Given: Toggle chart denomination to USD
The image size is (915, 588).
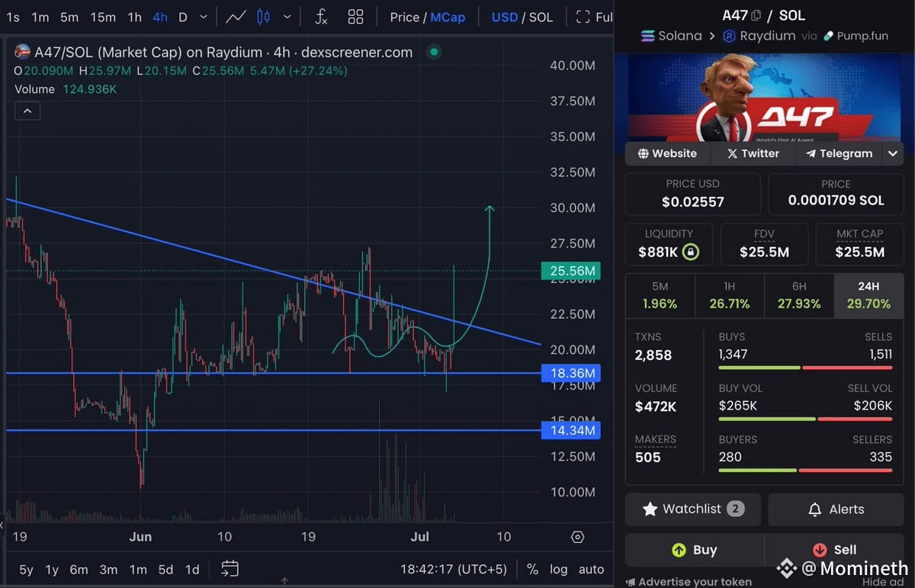Looking at the screenshot, I should pos(505,17).
